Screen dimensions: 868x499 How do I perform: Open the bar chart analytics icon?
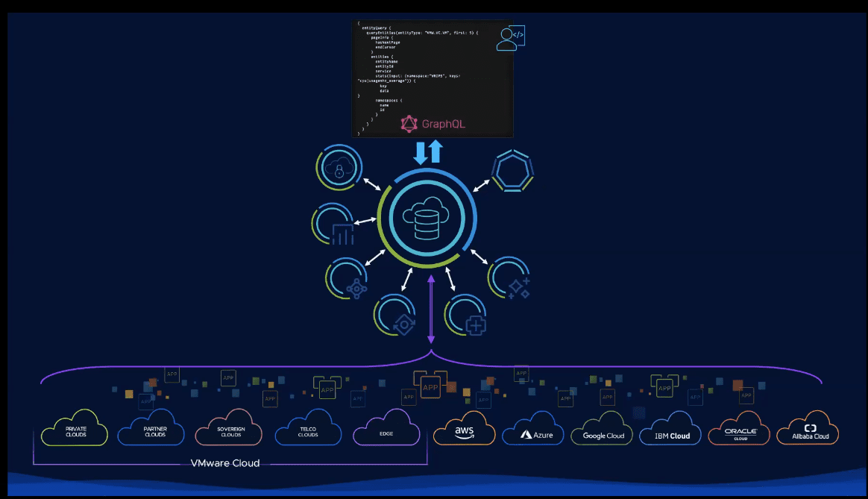(x=333, y=225)
